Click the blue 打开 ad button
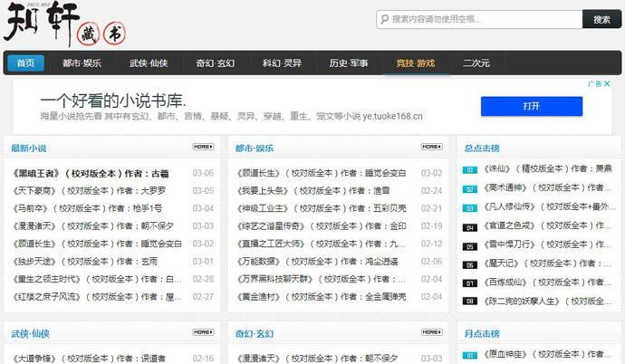This screenshot has height=364, width=625. (x=532, y=106)
